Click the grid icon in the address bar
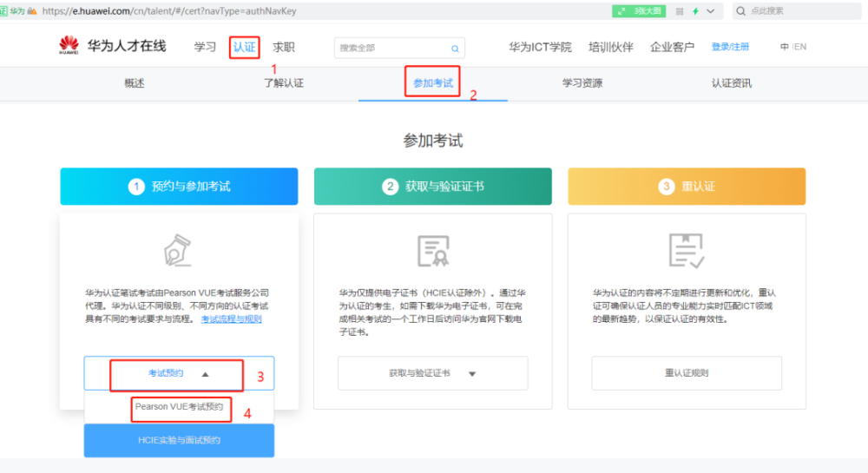The image size is (868, 473). [x=680, y=11]
